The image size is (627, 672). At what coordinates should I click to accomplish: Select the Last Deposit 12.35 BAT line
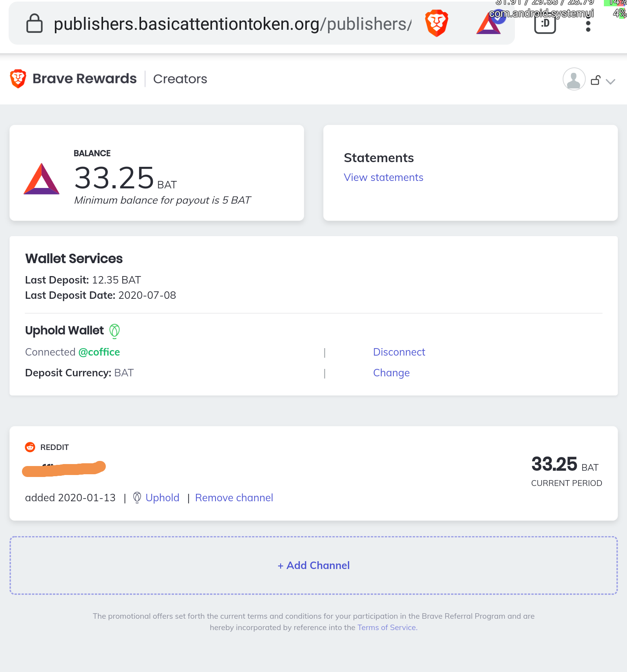click(x=83, y=280)
